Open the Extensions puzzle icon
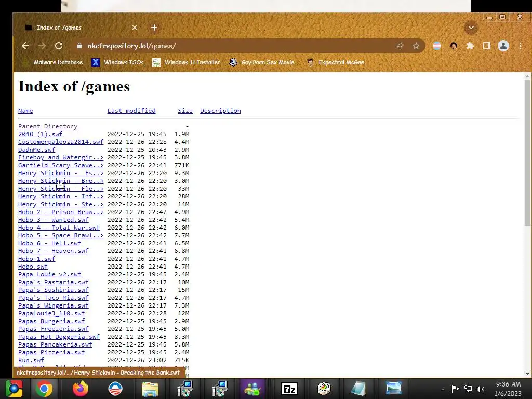532x399 pixels. [470, 46]
